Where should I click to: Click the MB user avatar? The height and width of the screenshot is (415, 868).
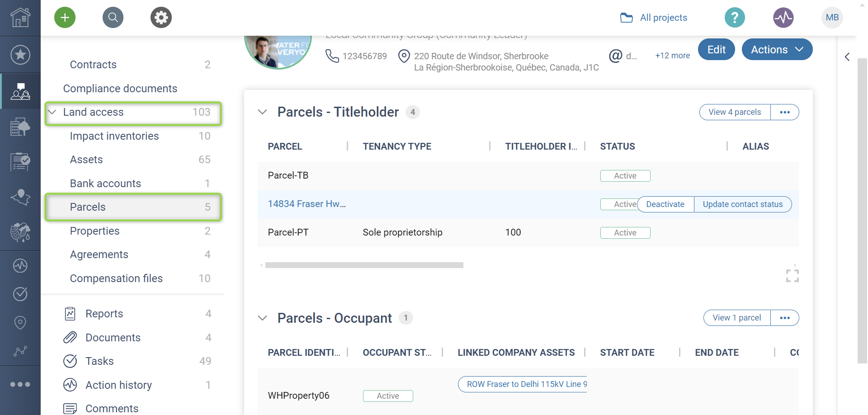[832, 18]
